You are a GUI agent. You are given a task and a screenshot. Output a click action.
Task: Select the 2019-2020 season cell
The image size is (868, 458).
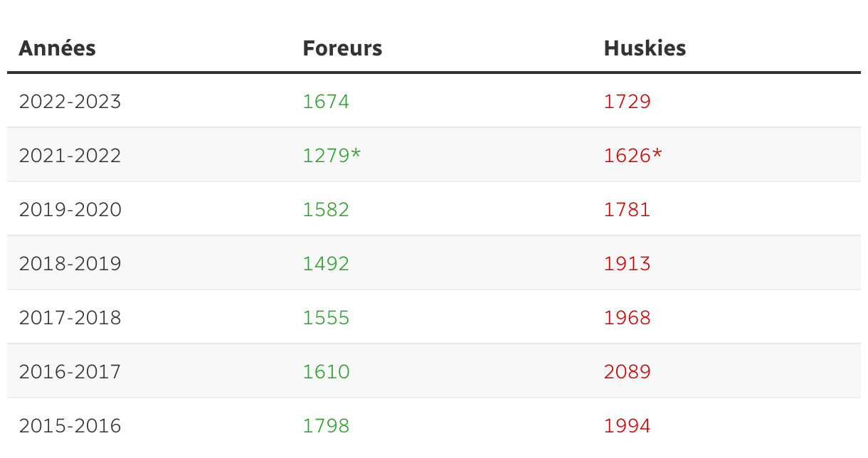click(70, 210)
